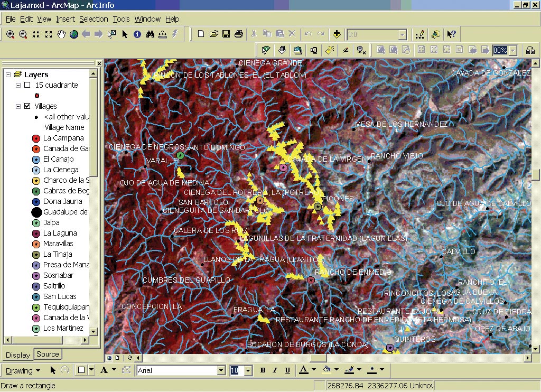The width and height of the screenshot is (541, 392).
Task: Switch to the Source tab
Action: [48, 354]
